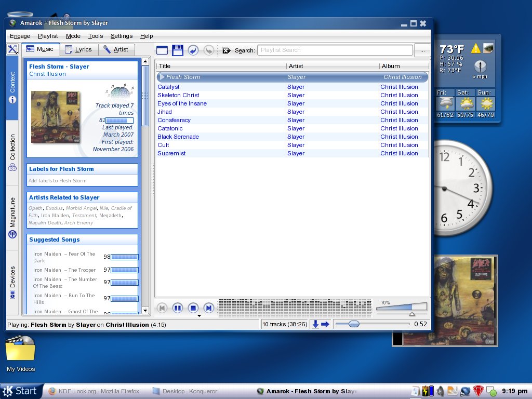
Task: Click the track position seek slider
Action: click(373, 324)
